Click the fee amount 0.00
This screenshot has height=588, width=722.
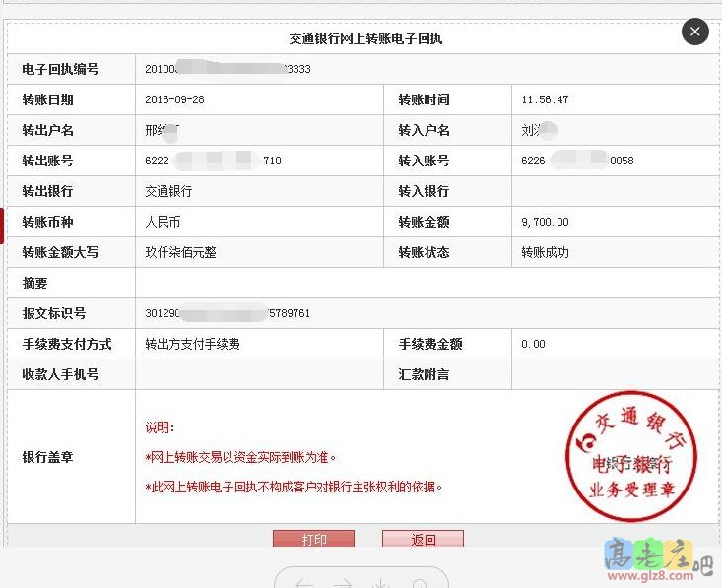pyautogui.click(x=533, y=344)
